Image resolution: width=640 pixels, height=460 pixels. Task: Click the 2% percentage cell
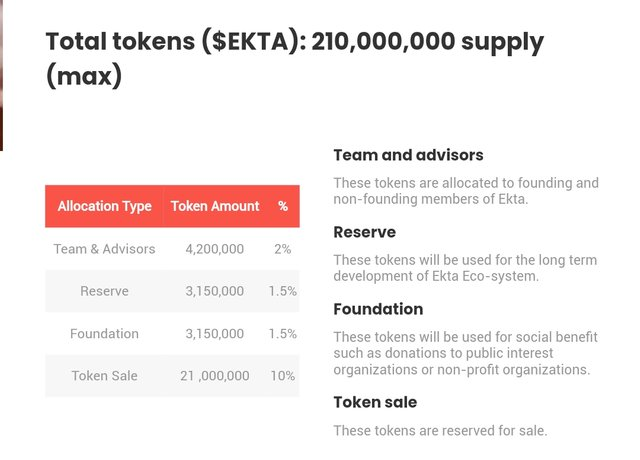(282, 249)
